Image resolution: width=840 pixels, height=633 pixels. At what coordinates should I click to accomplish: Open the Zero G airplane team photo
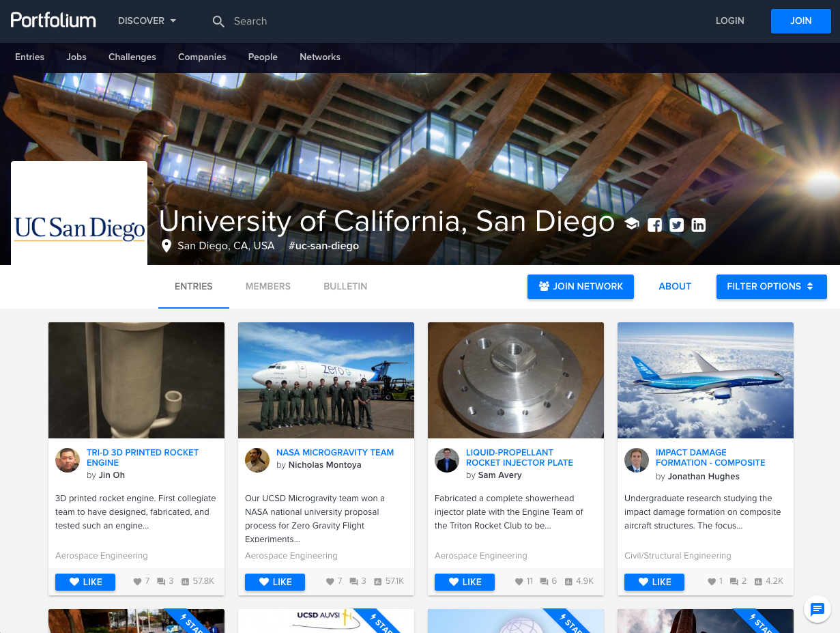(x=326, y=380)
